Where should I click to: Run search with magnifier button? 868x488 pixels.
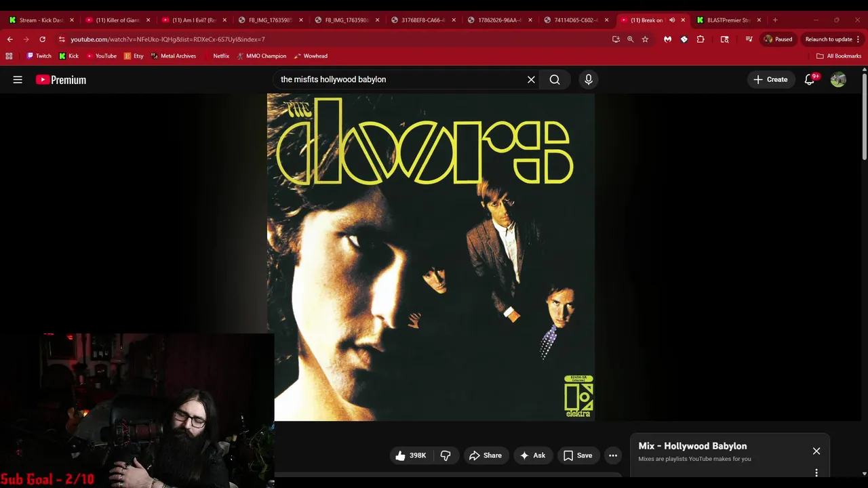coord(555,79)
